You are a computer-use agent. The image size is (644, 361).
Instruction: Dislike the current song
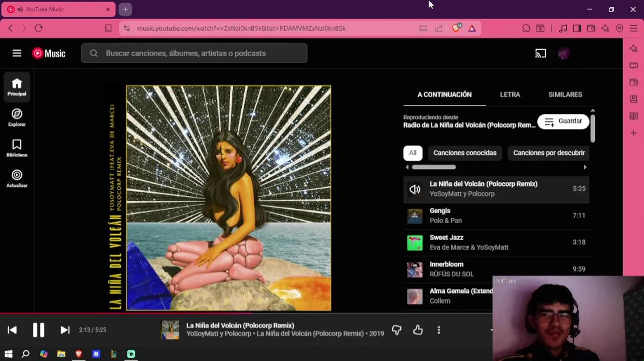tap(396, 330)
